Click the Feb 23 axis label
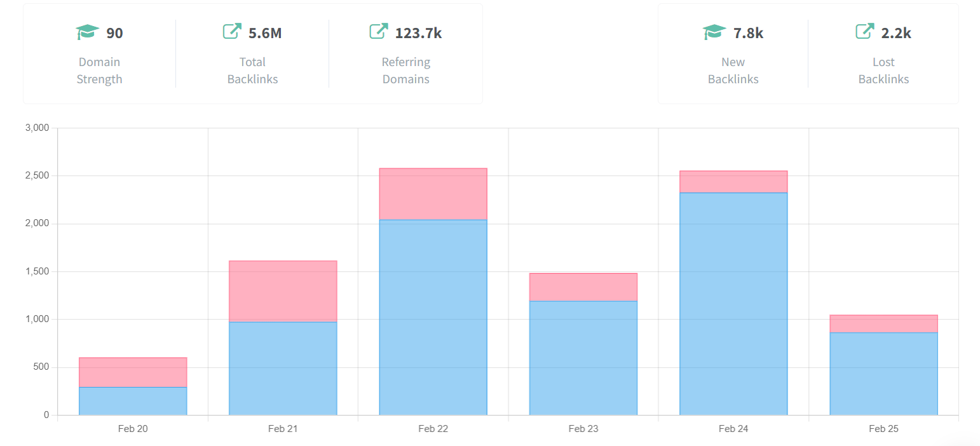 tap(583, 429)
